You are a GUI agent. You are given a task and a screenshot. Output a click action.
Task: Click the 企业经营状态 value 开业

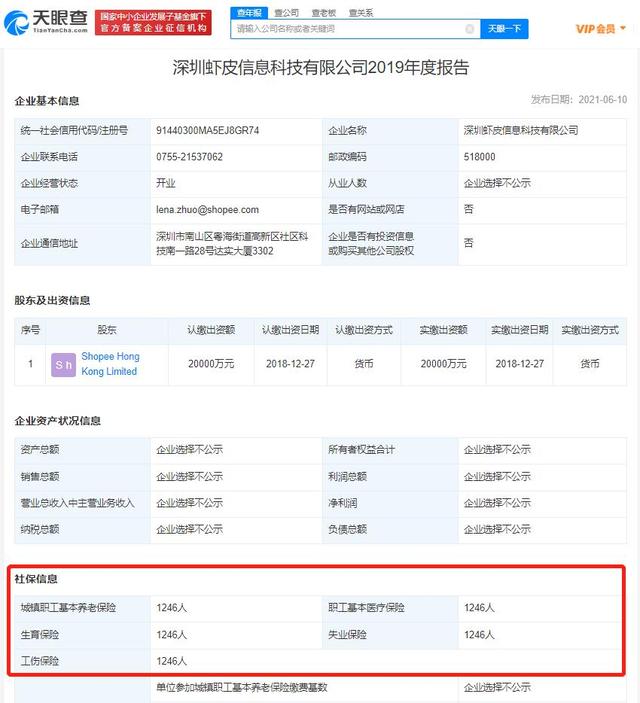coord(165,183)
